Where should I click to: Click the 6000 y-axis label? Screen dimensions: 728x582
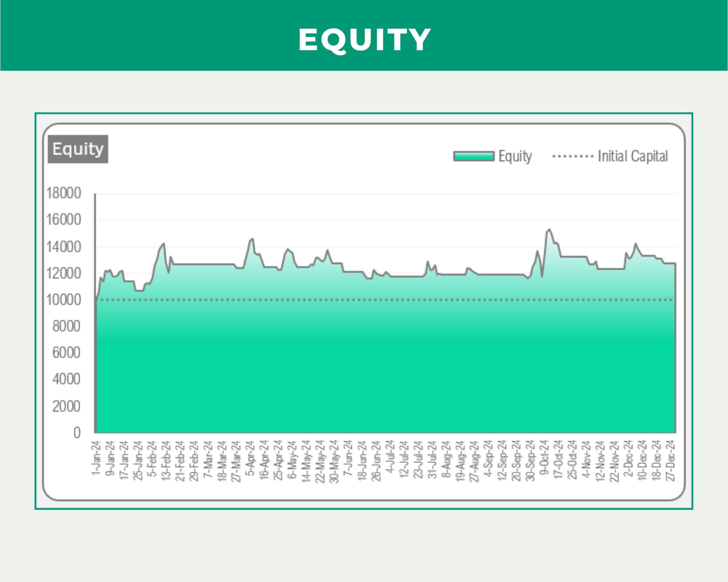(x=67, y=353)
